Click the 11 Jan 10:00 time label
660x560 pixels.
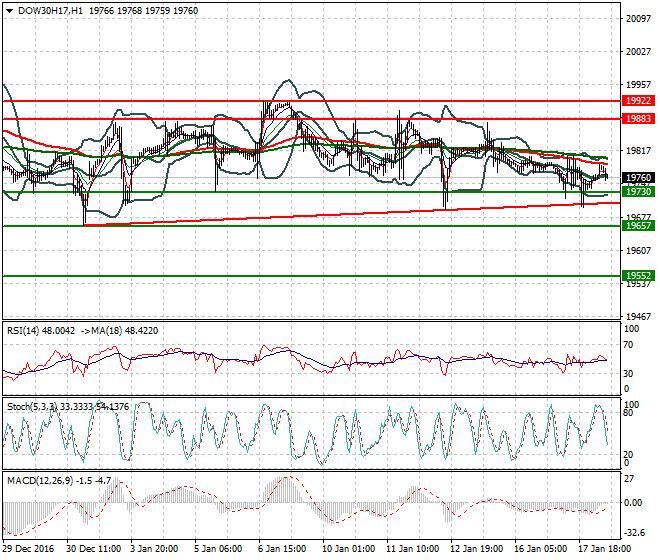[412, 549]
